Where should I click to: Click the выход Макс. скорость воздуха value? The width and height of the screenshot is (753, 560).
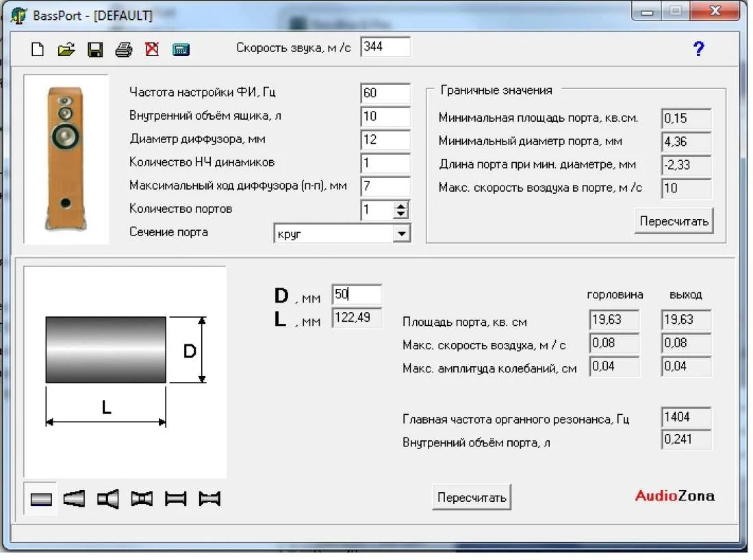click(x=686, y=343)
